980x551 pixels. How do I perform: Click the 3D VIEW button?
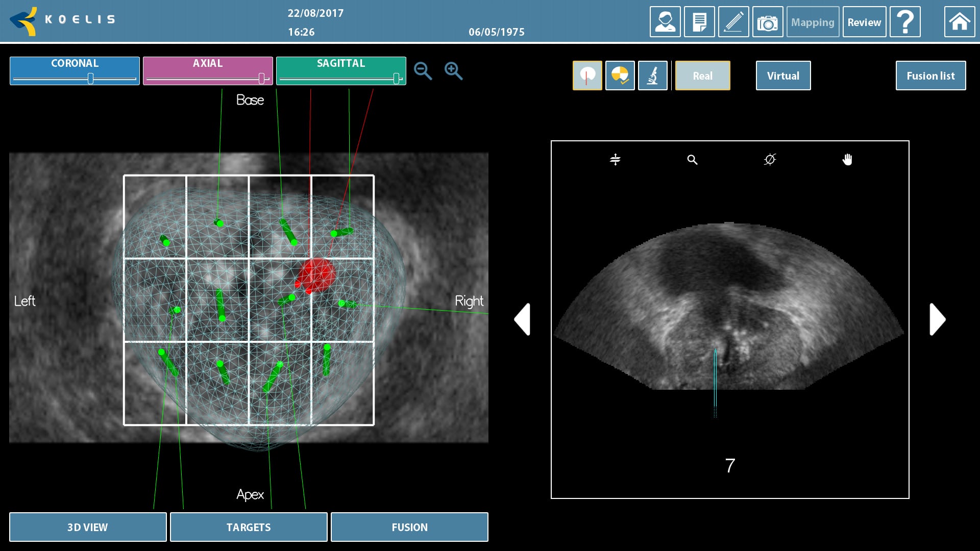coord(87,527)
